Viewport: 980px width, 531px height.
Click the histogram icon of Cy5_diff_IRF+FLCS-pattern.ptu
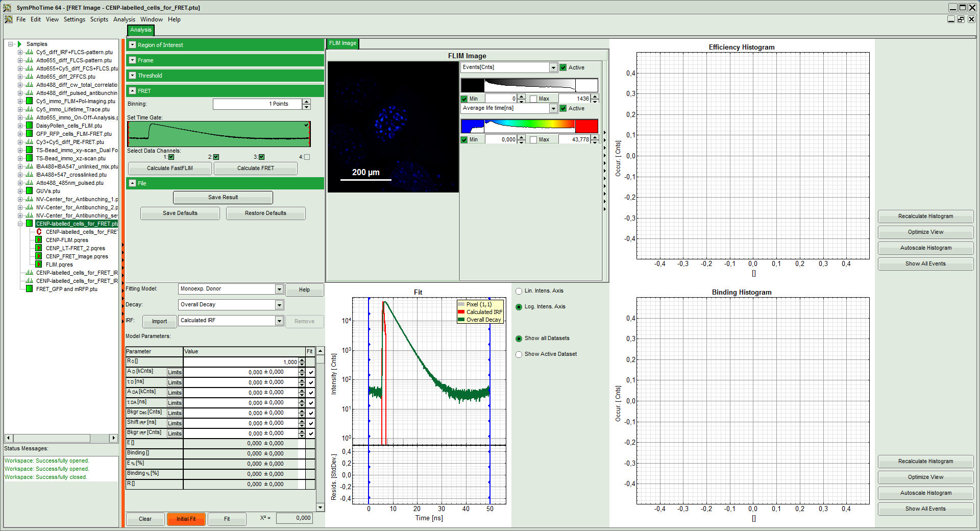(30, 52)
